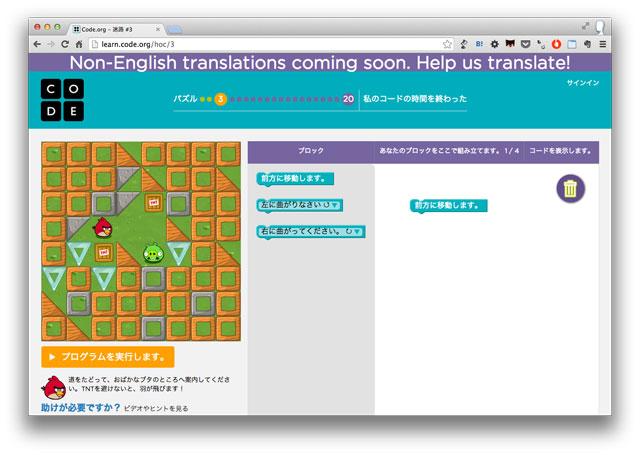640x455 pixels.
Task: Click the Chrome user profile icon
Action: (x=600, y=27)
